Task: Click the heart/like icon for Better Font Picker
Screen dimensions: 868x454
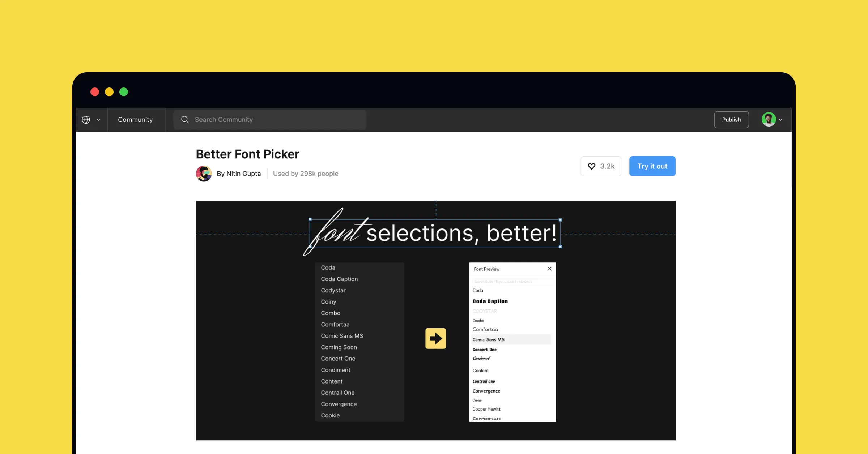Action: tap(592, 166)
